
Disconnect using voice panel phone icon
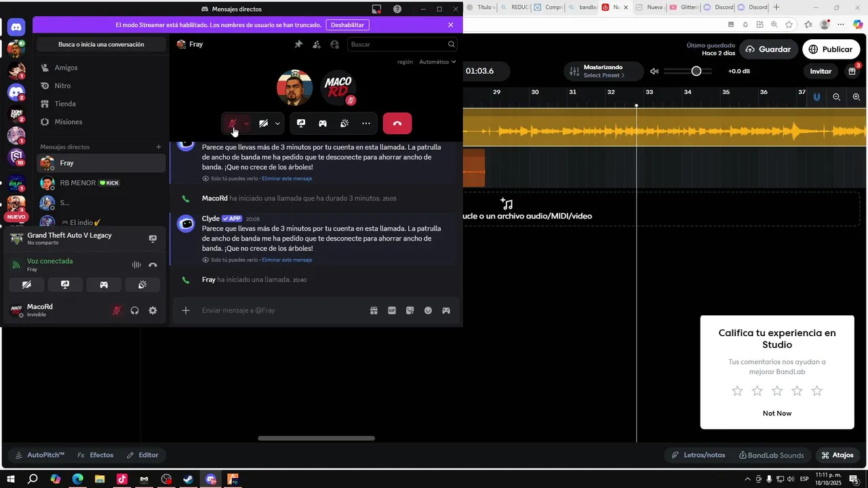coord(153,265)
